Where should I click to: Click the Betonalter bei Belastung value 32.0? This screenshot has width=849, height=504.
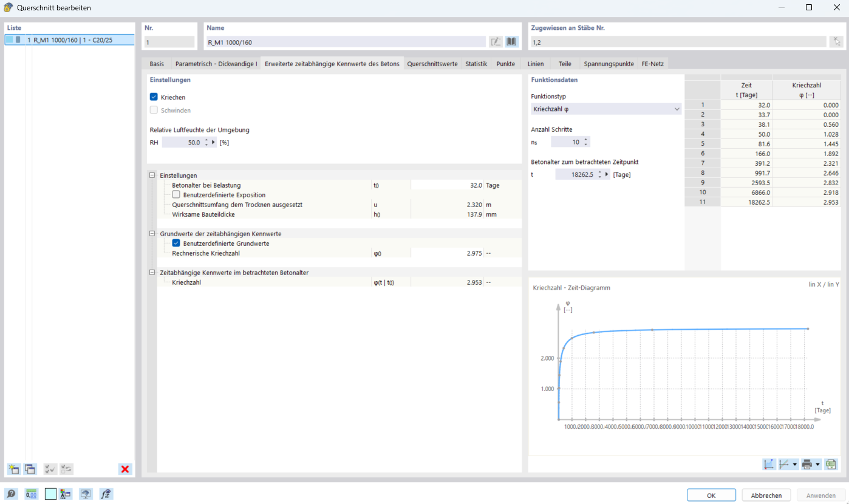tap(447, 185)
